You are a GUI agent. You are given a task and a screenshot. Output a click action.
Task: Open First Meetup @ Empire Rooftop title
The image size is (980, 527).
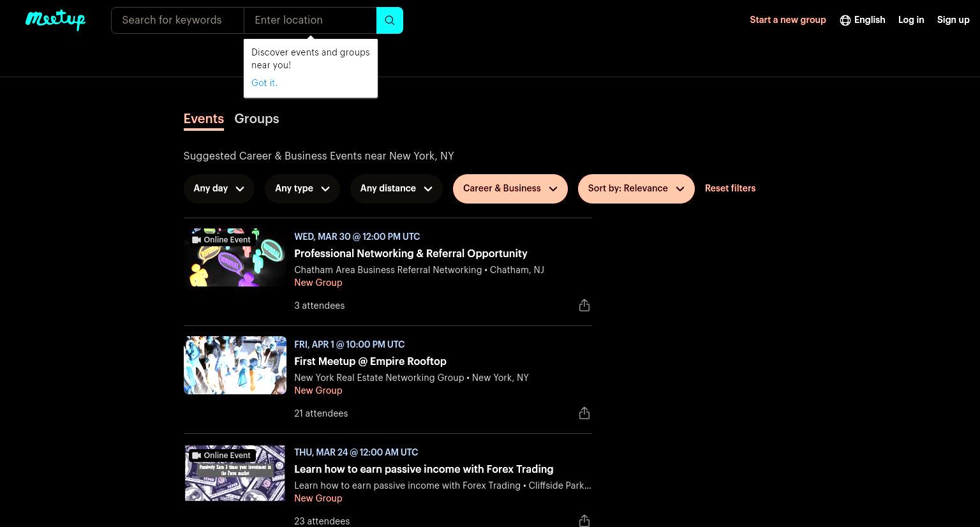[370, 362]
